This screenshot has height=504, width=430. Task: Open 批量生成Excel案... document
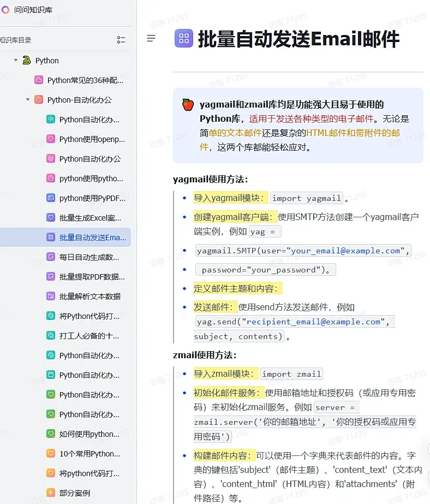[90, 218]
